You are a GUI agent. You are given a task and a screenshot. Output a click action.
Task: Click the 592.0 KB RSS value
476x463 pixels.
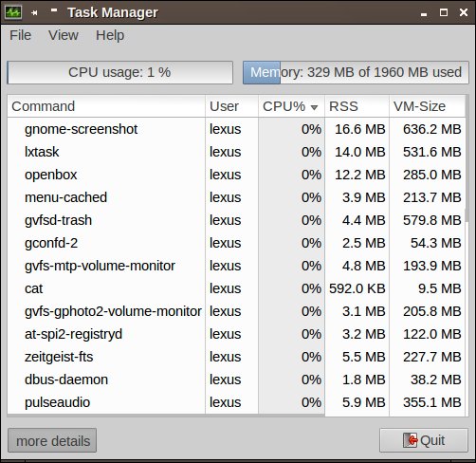[357, 288]
